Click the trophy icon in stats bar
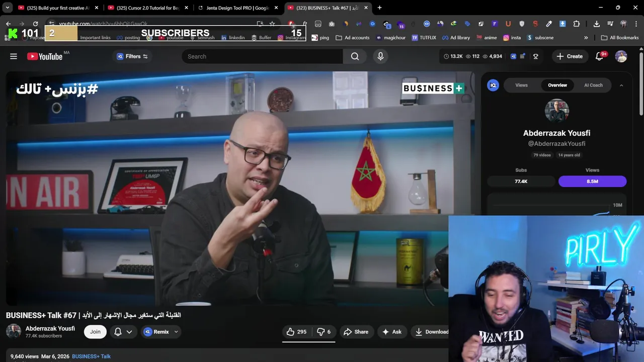 click(x=535, y=56)
